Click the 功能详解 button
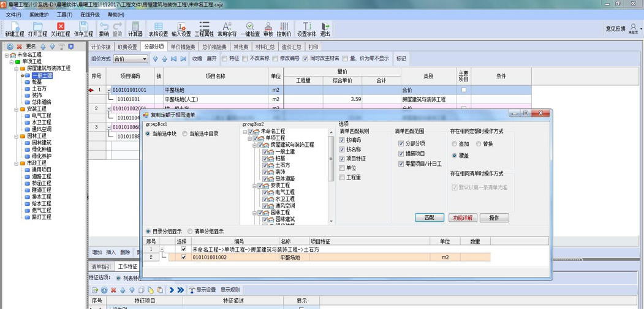 (463, 217)
